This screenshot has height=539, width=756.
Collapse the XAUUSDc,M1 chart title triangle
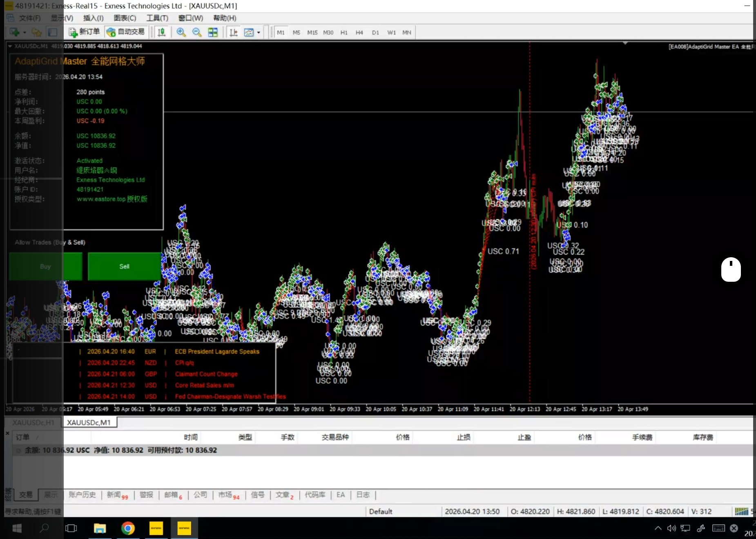click(10, 46)
